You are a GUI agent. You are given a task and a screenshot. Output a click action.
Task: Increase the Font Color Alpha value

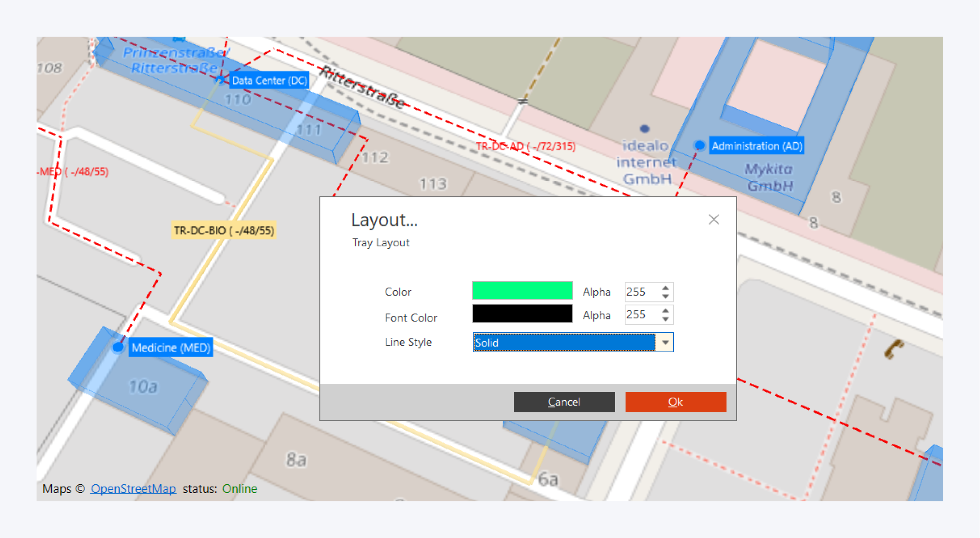(x=665, y=310)
